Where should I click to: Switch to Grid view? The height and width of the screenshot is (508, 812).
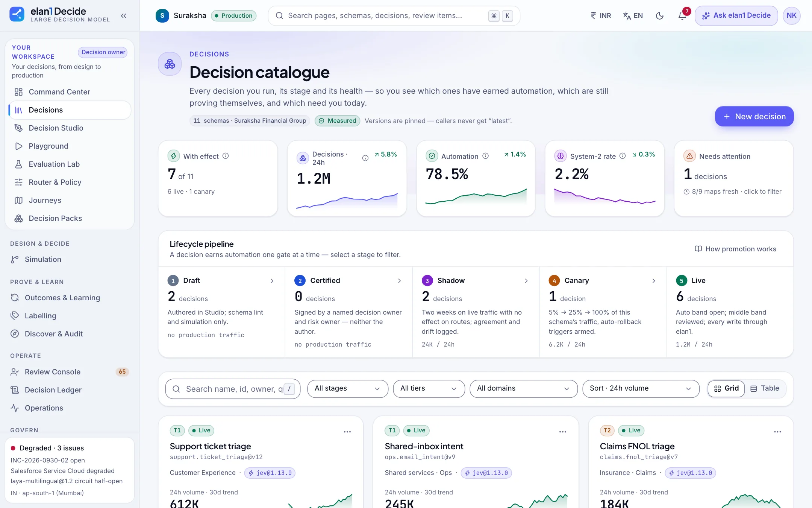726,389
